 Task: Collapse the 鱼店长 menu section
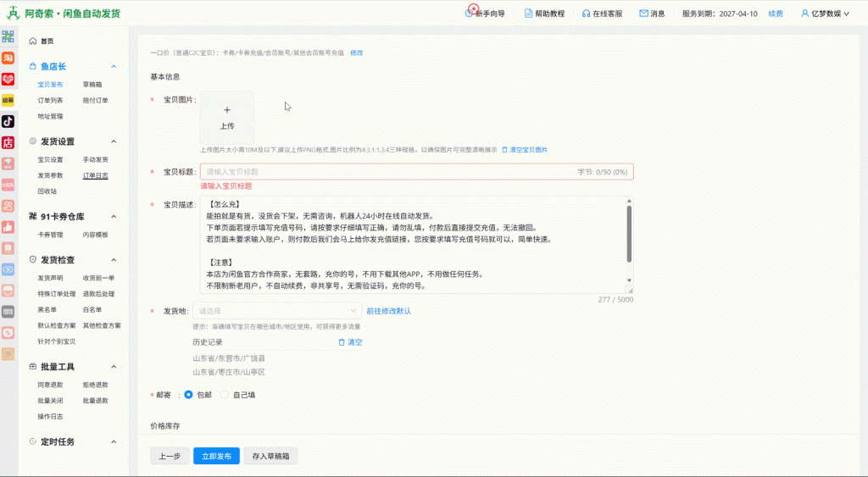(114, 66)
